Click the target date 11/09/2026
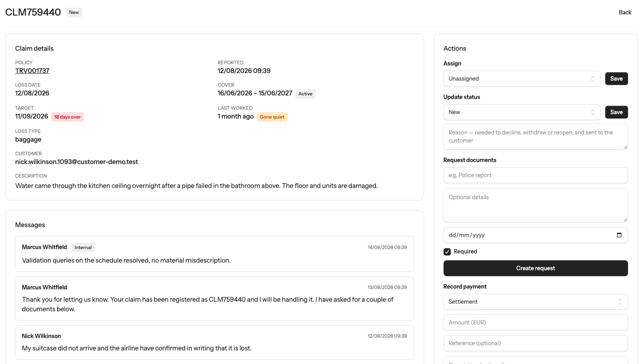This screenshot has height=364, width=644. pos(32,116)
